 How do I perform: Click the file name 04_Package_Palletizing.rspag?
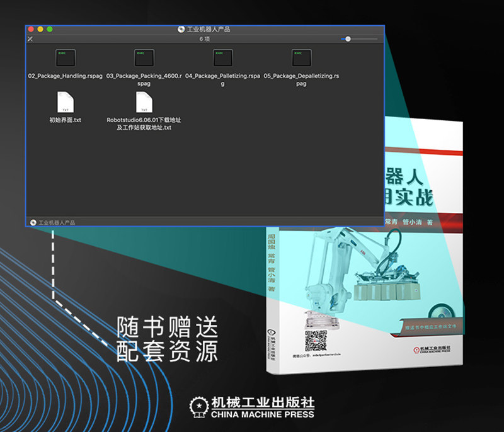(223, 79)
